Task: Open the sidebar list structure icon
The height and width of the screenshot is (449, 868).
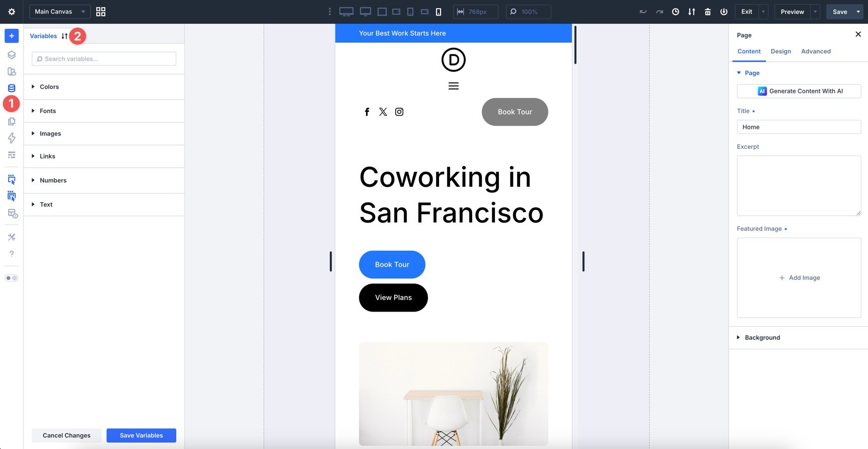Action: (x=12, y=155)
